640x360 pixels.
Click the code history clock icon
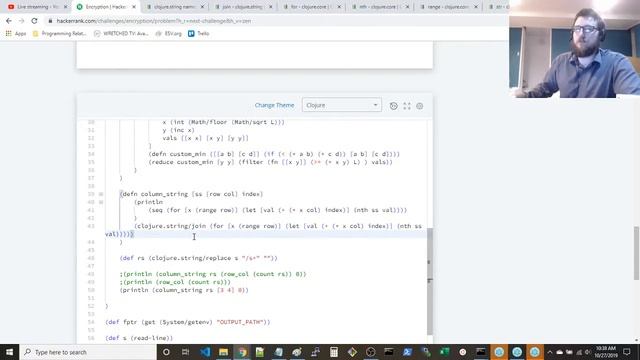[x=393, y=106]
